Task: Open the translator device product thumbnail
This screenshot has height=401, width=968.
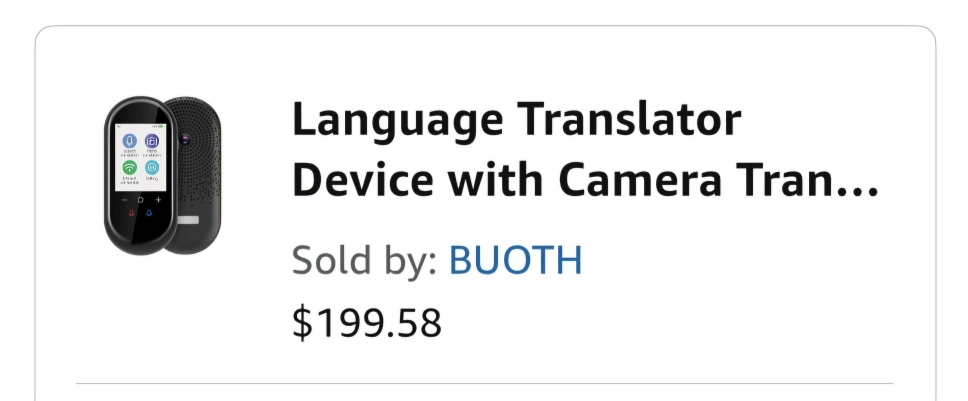Action: (x=162, y=175)
